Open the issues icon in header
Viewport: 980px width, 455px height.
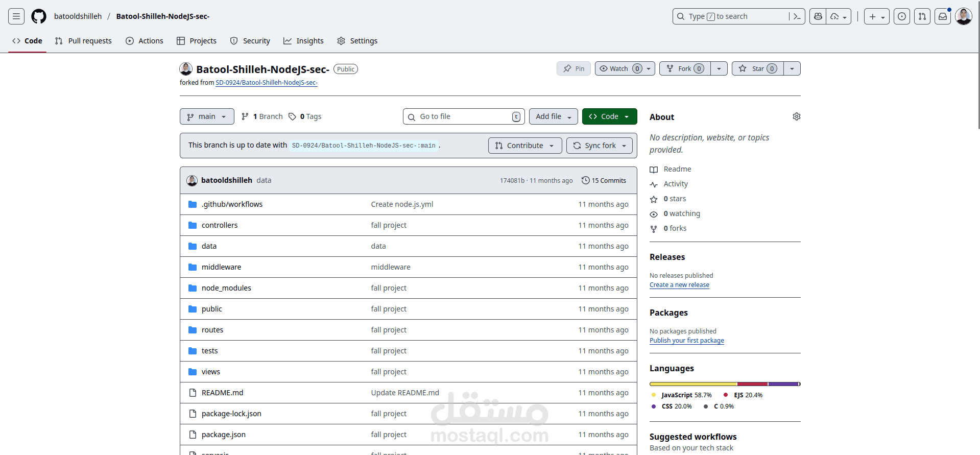pos(902,16)
